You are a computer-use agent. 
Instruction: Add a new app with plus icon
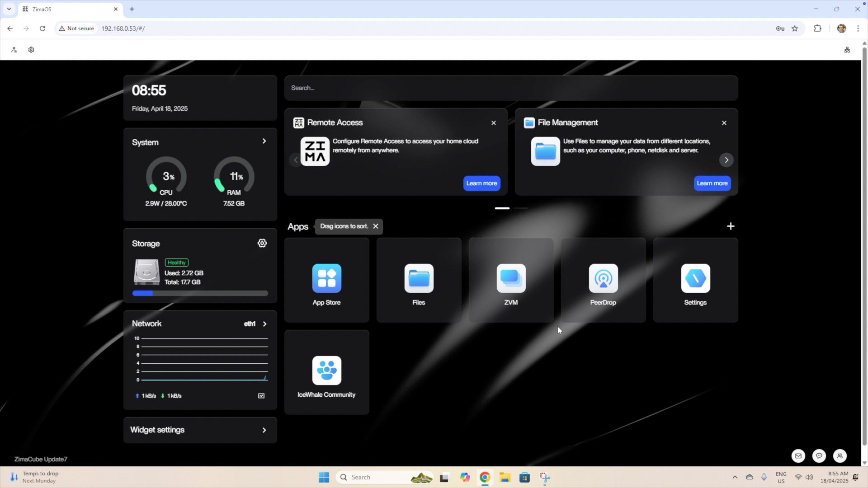pos(731,226)
